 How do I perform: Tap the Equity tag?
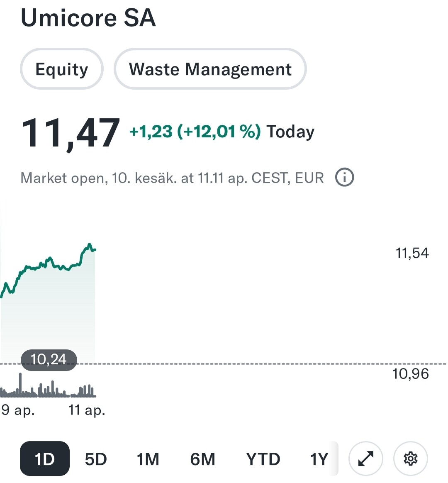[62, 69]
